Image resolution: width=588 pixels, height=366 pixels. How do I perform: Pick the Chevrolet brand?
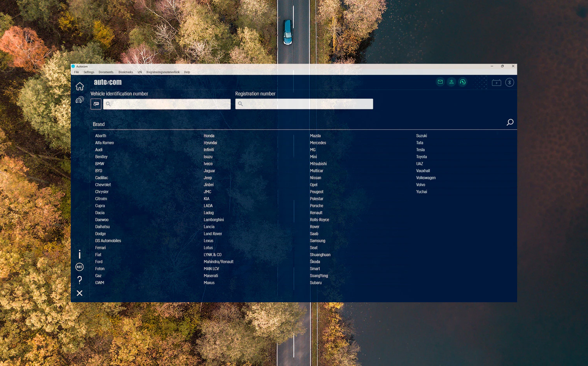[103, 185]
